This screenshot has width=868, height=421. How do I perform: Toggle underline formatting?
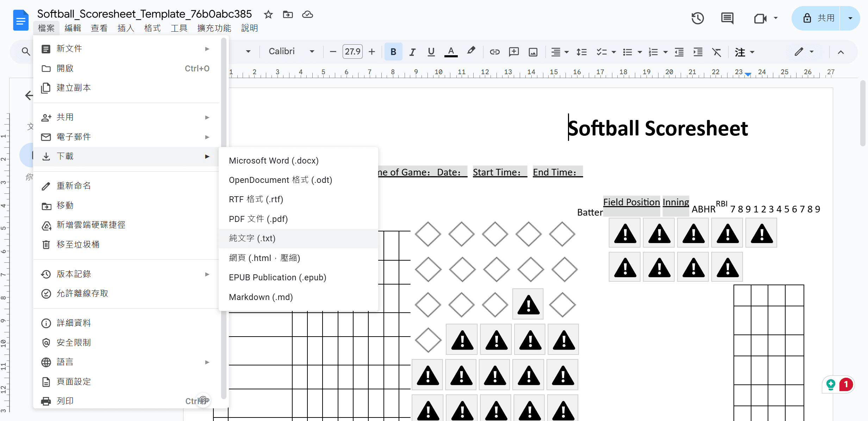431,52
